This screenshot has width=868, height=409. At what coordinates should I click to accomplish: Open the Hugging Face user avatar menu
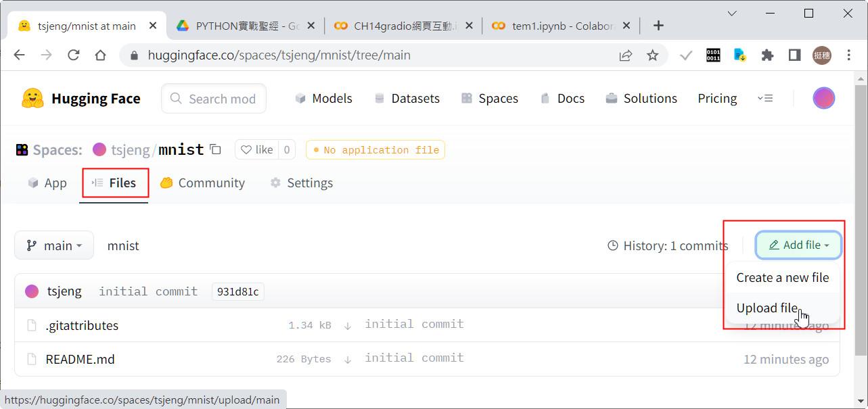823,98
